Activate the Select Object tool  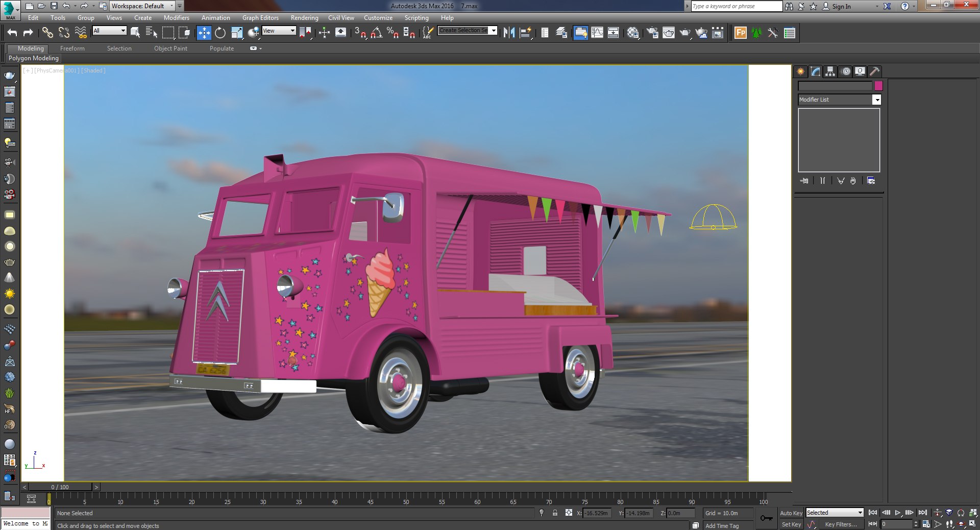135,33
